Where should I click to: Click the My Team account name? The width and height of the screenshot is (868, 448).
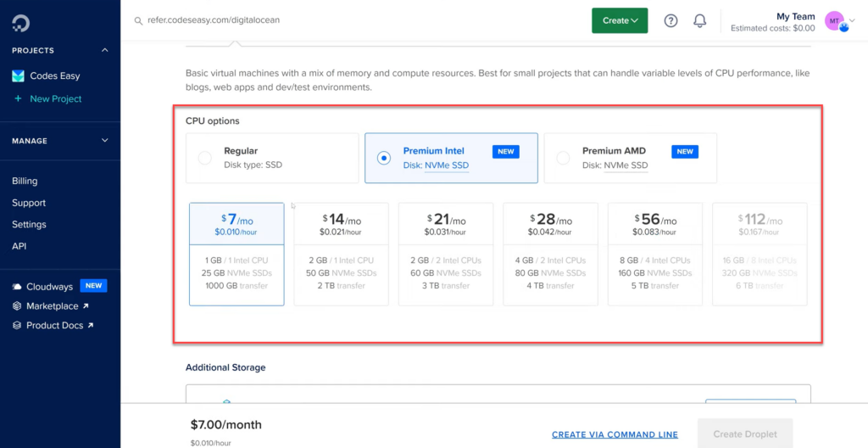point(797,17)
